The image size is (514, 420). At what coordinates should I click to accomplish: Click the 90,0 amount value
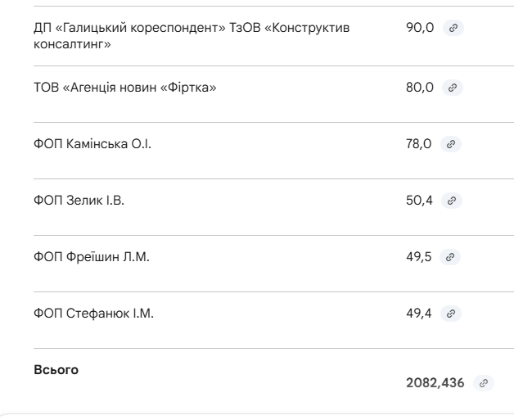pos(420,29)
